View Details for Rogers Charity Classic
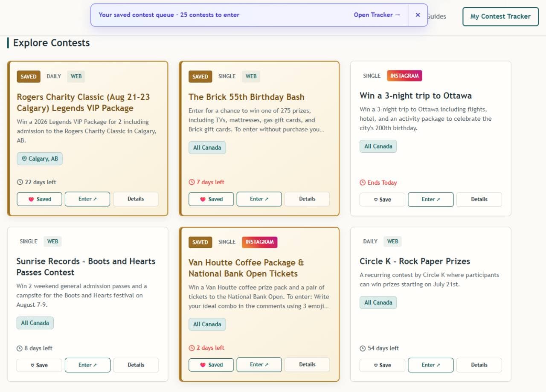 tap(136, 199)
